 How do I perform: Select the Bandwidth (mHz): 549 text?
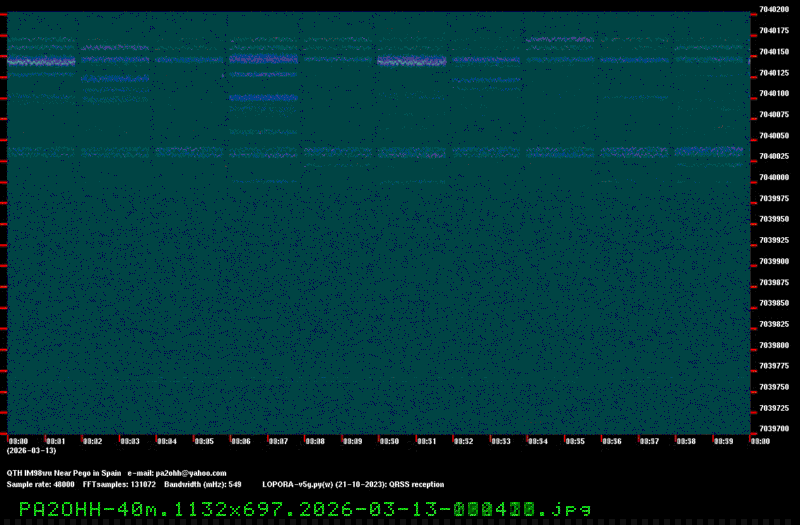coord(203,484)
